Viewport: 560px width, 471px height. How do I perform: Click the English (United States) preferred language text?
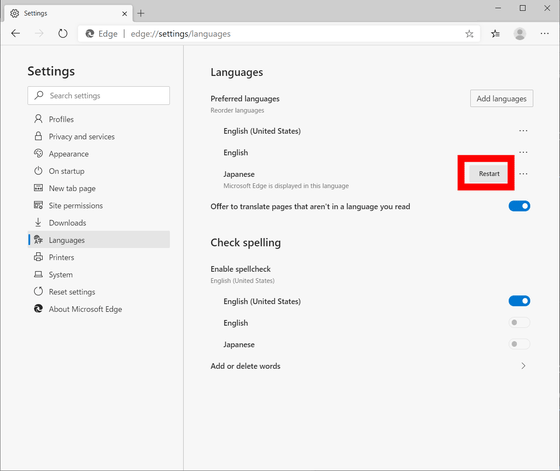pyautogui.click(x=262, y=131)
